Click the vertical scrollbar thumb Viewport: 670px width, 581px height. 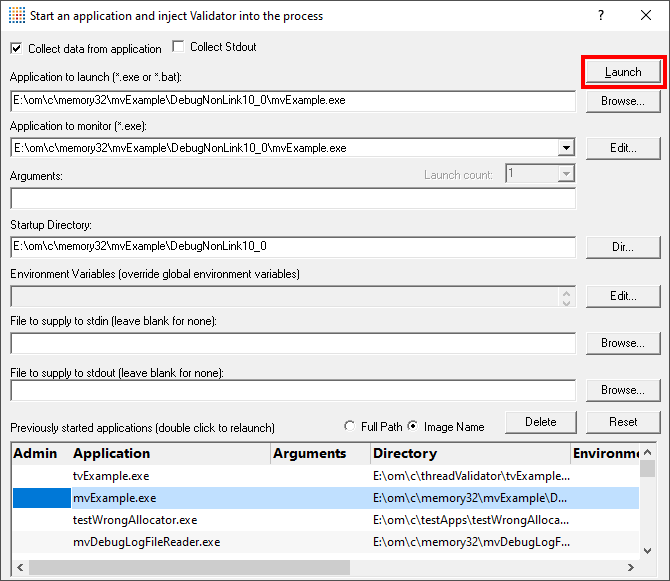(648, 468)
